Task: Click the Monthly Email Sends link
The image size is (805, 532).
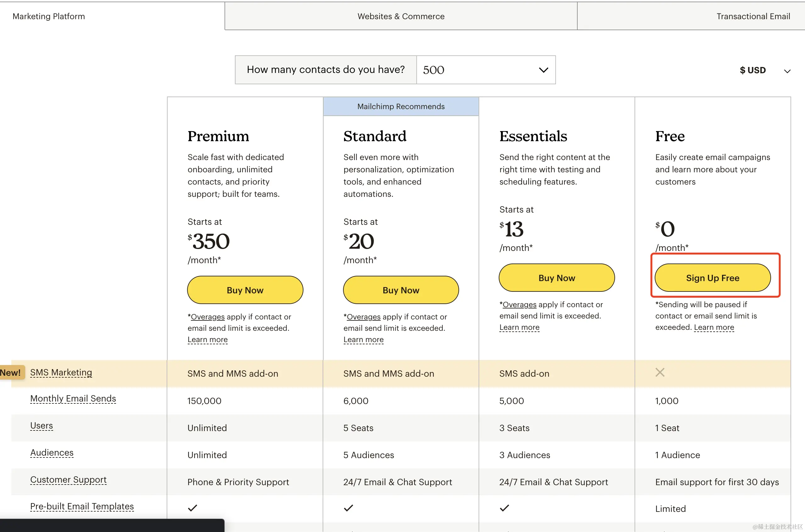Action: (x=73, y=398)
